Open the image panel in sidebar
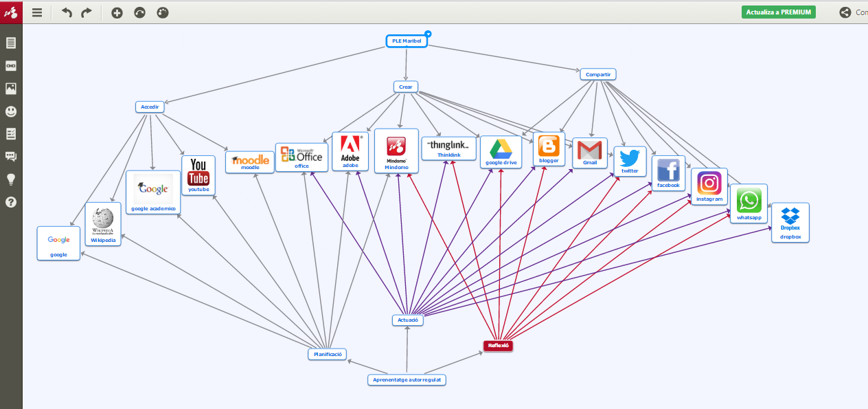This screenshot has width=868, height=409. pyautogui.click(x=11, y=88)
